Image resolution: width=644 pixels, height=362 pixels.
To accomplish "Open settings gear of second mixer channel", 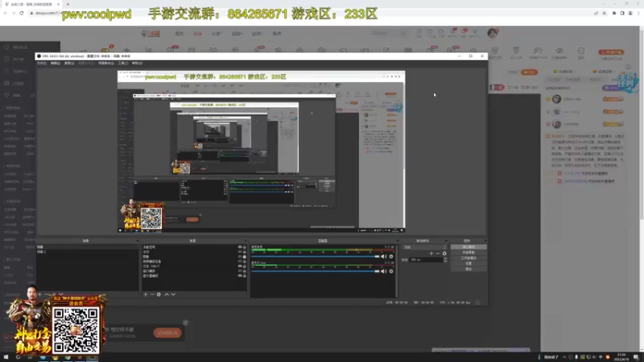I will click(x=391, y=271).
